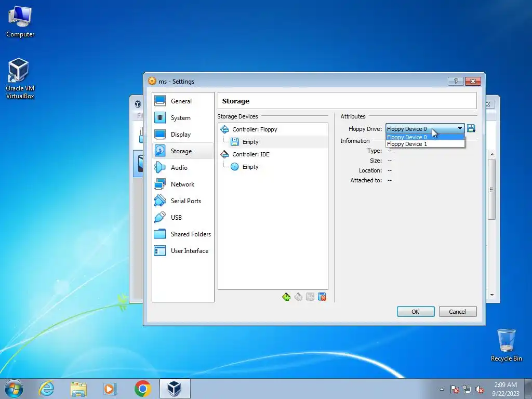Click the network tray icon
Image resolution: width=532 pixels, height=399 pixels.
click(467, 389)
